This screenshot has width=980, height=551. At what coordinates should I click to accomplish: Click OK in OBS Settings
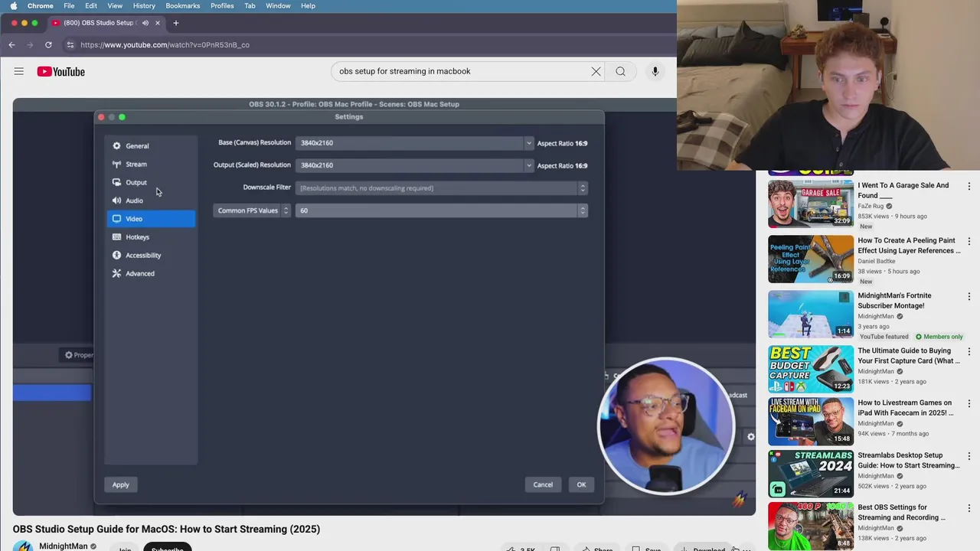pyautogui.click(x=581, y=484)
